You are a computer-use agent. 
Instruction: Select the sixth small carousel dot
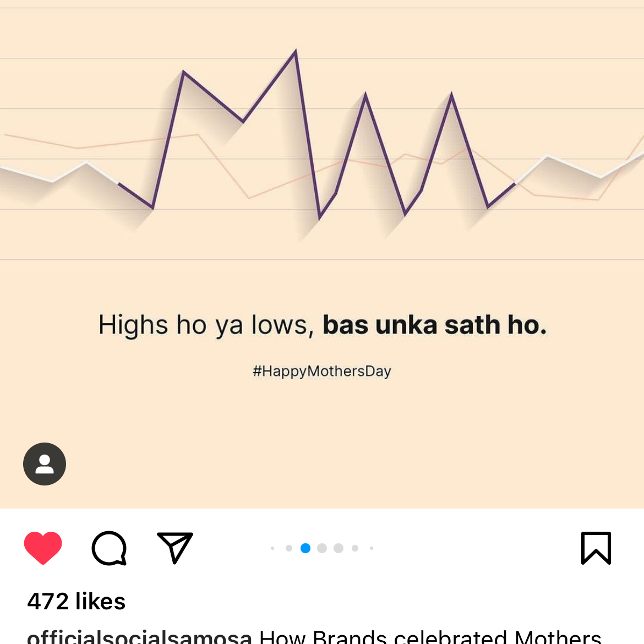(x=355, y=548)
